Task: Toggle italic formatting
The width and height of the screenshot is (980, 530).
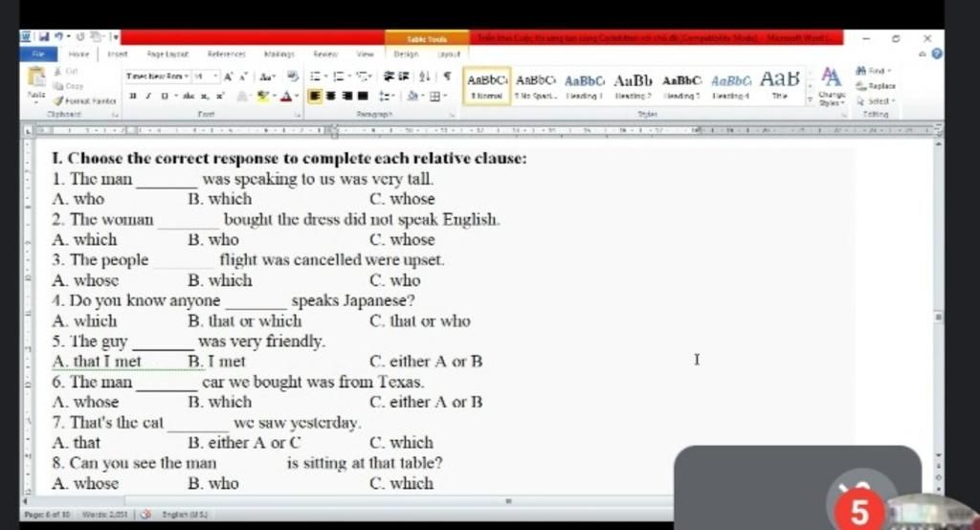Action: tap(148, 97)
